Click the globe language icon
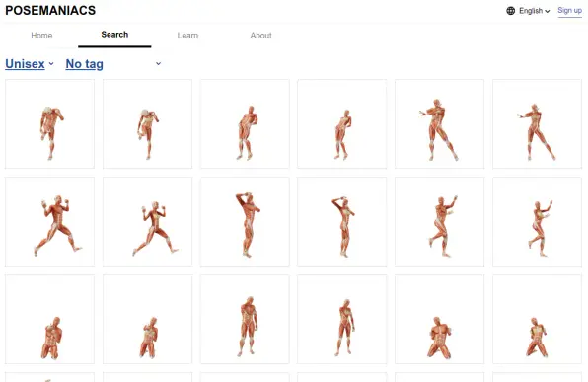588x382 pixels. click(510, 11)
